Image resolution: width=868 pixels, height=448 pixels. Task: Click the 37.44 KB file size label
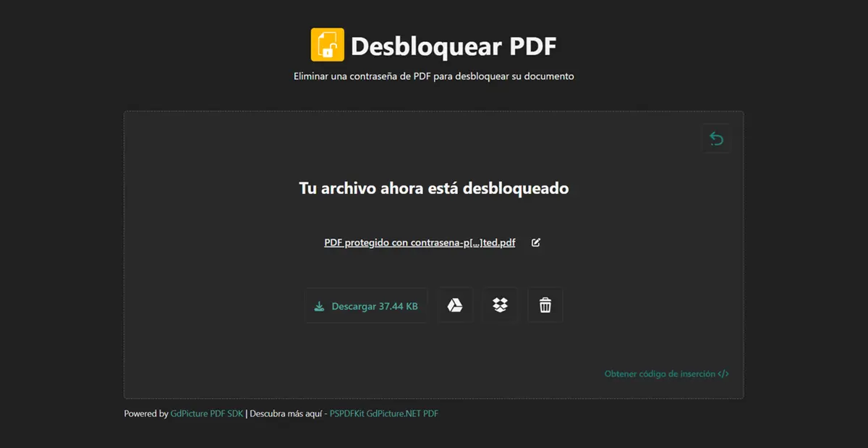398,306
